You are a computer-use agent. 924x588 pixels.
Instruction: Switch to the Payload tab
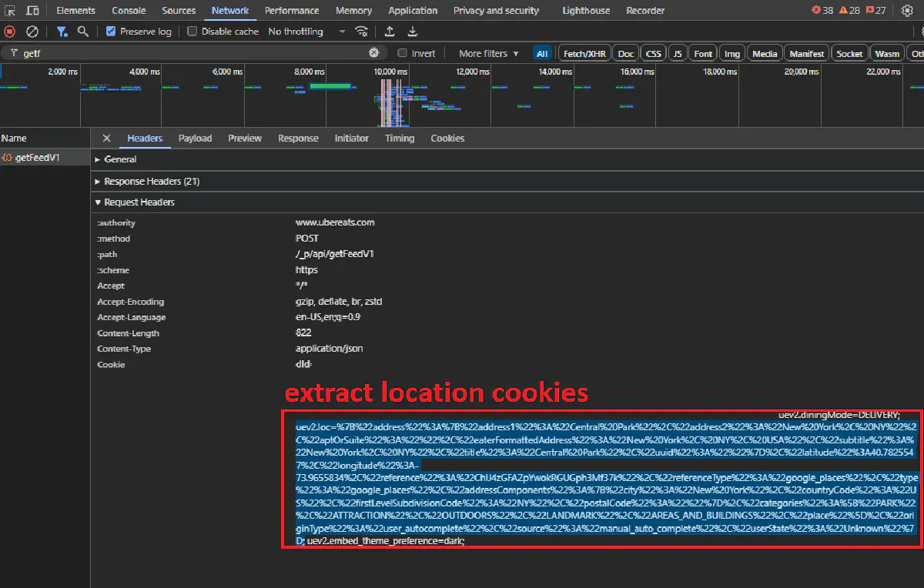(195, 139)
